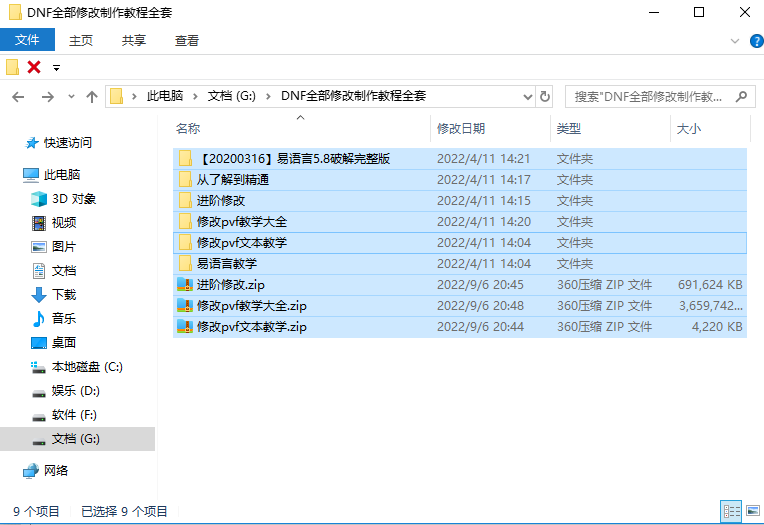Click folder icon of 进阶修改 folder

(x=185, y=200)
